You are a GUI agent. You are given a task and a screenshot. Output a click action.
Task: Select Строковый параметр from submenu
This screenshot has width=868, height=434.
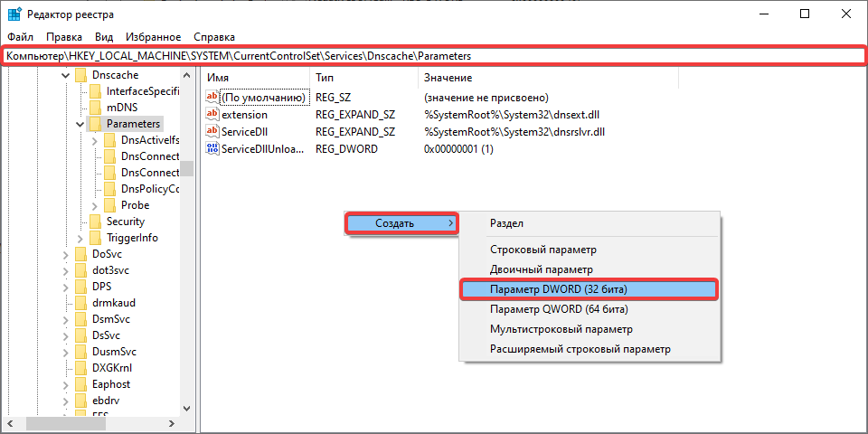(542, 250)
